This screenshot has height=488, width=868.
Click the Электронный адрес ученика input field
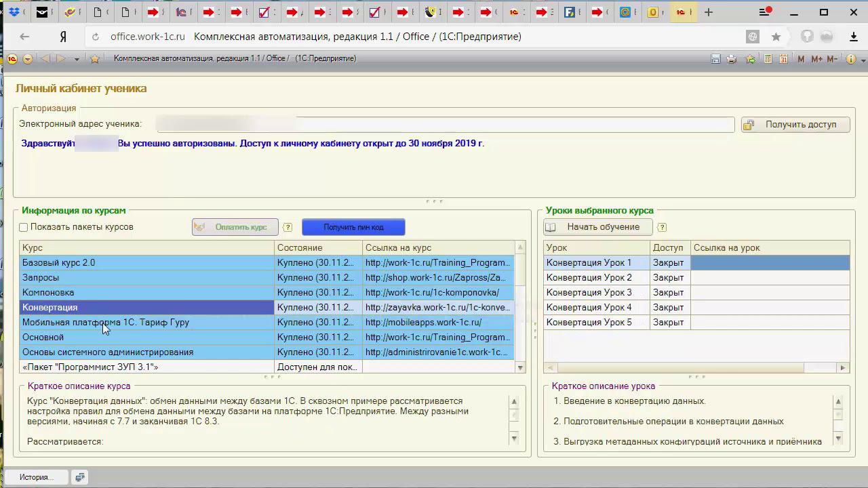[x=445, y=125]
